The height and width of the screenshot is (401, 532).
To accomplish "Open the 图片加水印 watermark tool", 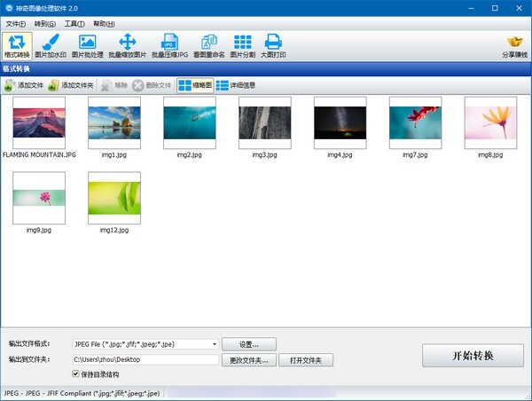I will [x=51, y=46].
